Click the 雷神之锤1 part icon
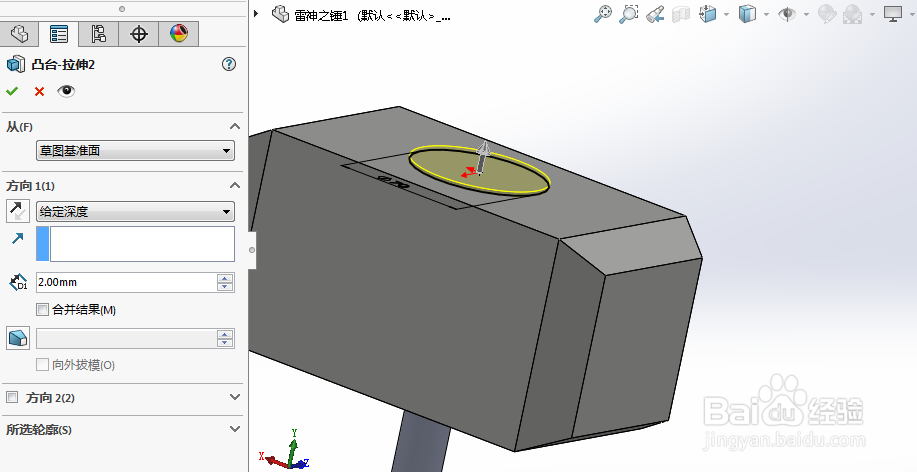This screenshot has height=472, width=917. pyautogui.click(x=280, y=14)
